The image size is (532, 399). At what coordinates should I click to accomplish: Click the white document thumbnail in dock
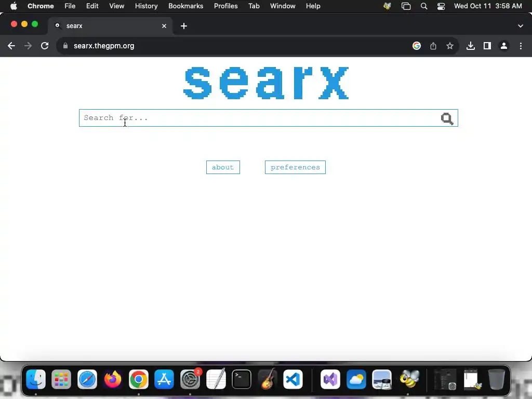[x=473, y=379]
